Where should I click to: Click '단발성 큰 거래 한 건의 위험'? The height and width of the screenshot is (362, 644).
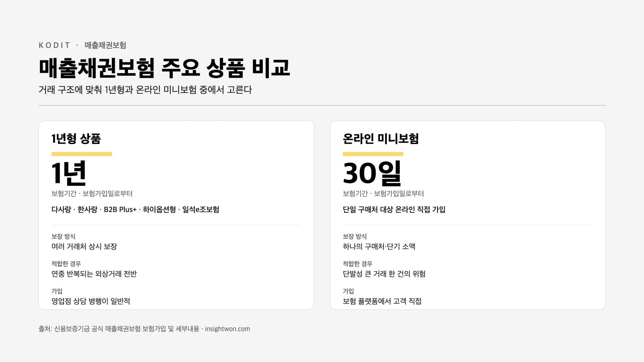[x=384, y=274]
